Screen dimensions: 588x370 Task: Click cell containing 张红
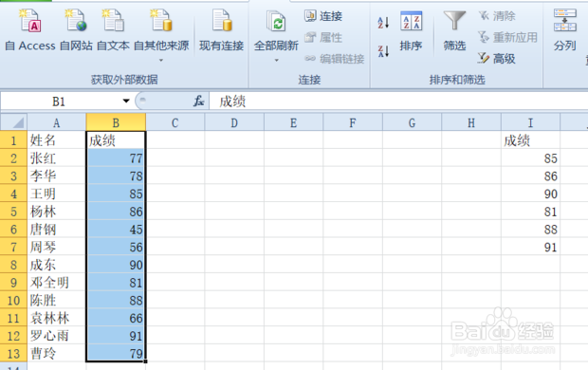[x=57, y=158]
